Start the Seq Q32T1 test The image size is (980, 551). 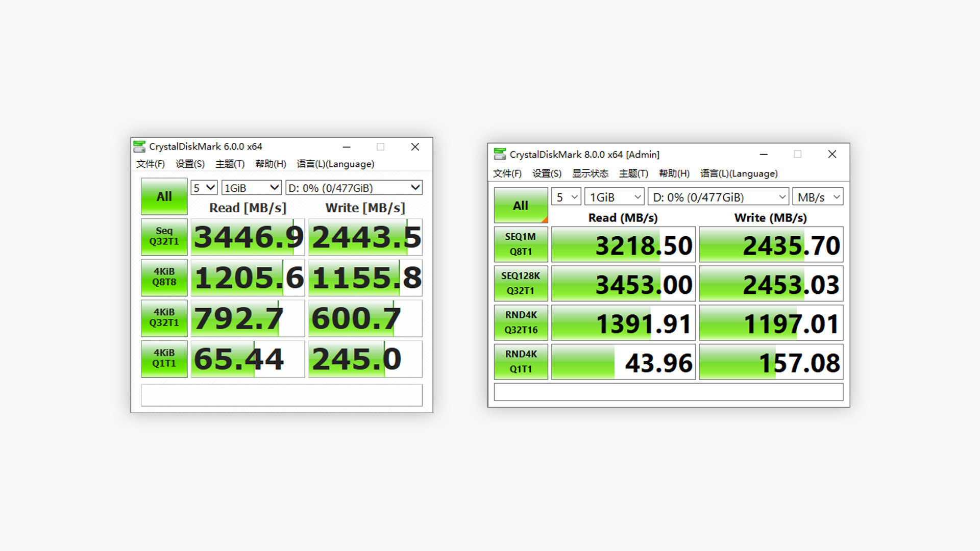click(x=164, y=237)
